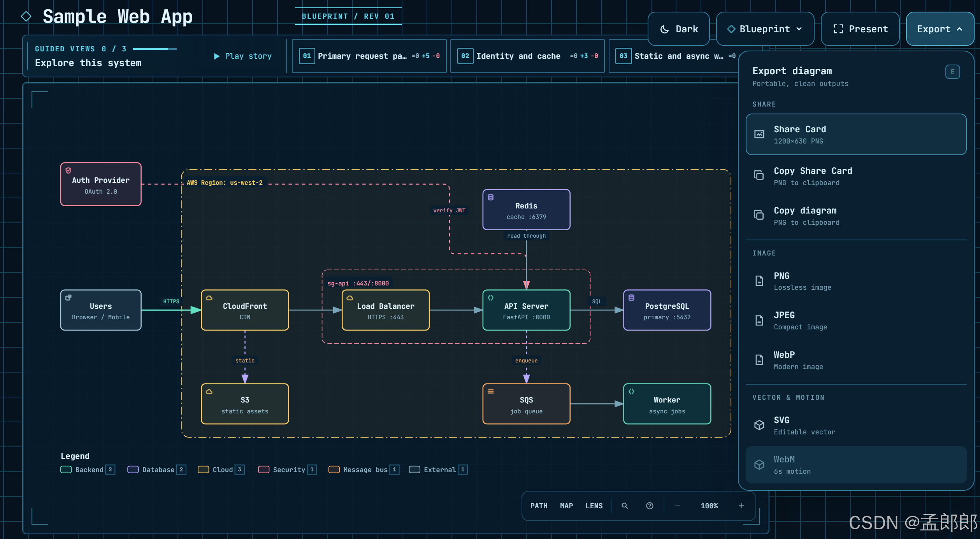Open the Blueprint style dropdown

tap(765, 29)
